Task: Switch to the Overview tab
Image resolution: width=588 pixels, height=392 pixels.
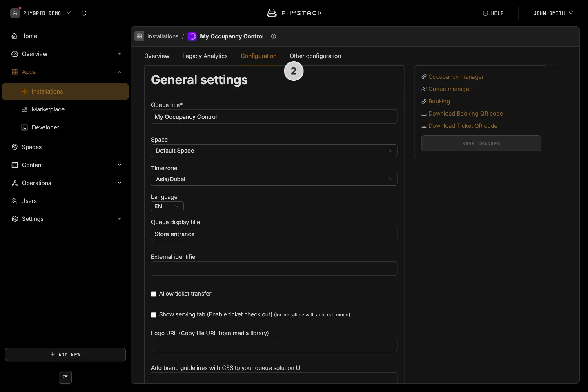Action: click(157, 56)
